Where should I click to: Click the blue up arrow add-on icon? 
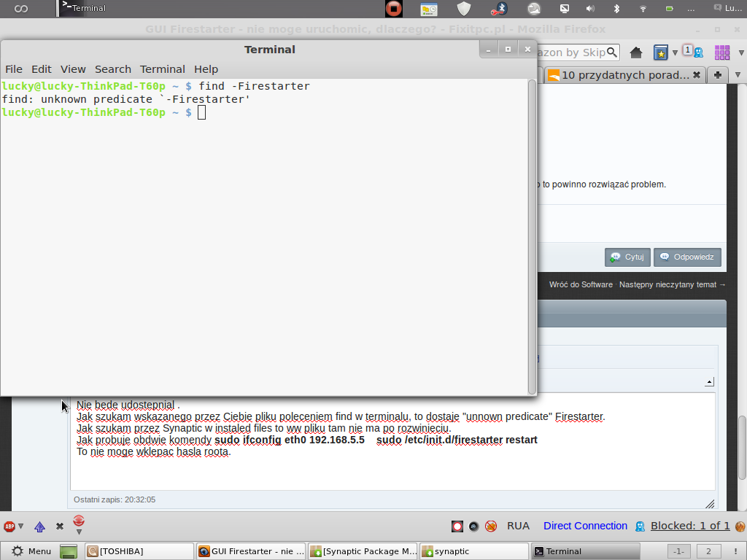(39, 526)
